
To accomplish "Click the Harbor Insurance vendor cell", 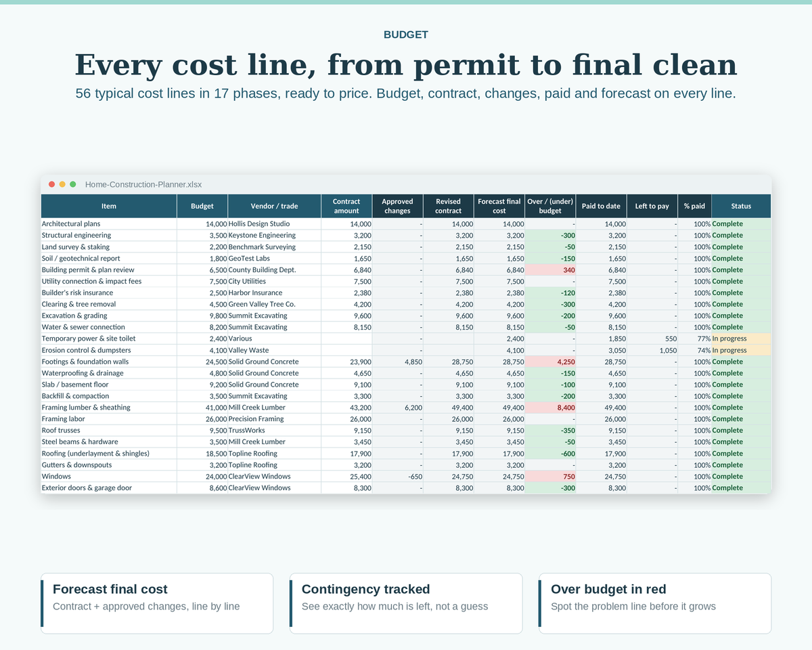I will tap(274, 293).
